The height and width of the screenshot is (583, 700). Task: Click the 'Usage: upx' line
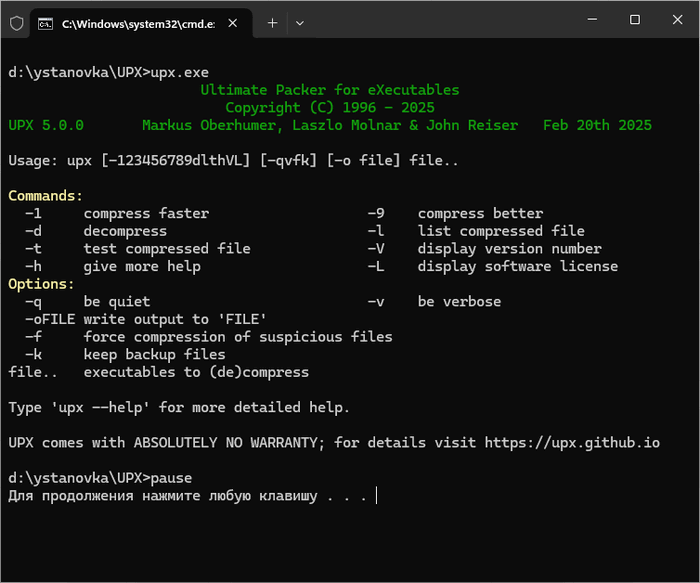click(233, 161)
